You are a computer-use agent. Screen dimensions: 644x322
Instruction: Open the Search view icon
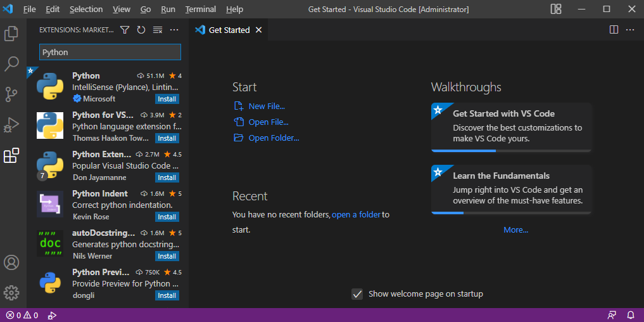point(11,64)
